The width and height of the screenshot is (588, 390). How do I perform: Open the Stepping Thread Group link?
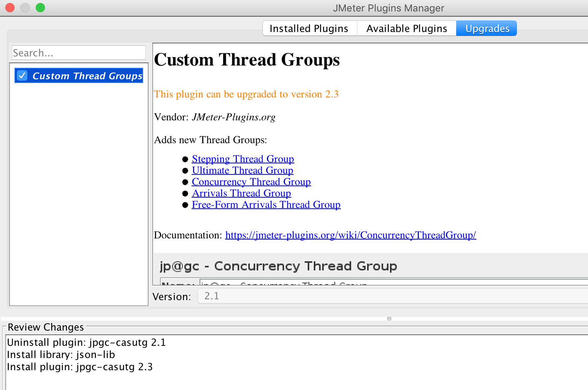tap(243, 159)
